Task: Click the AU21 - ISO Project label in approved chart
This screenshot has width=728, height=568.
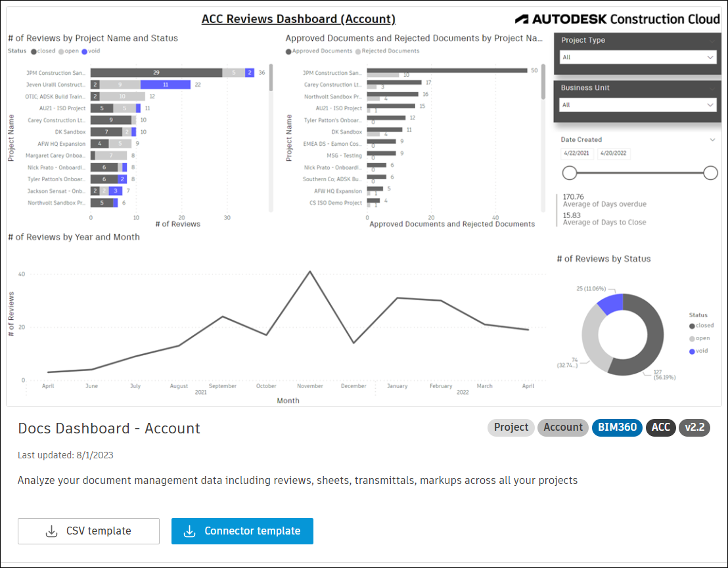Action: pyautogui.click(x=339, y=108)
